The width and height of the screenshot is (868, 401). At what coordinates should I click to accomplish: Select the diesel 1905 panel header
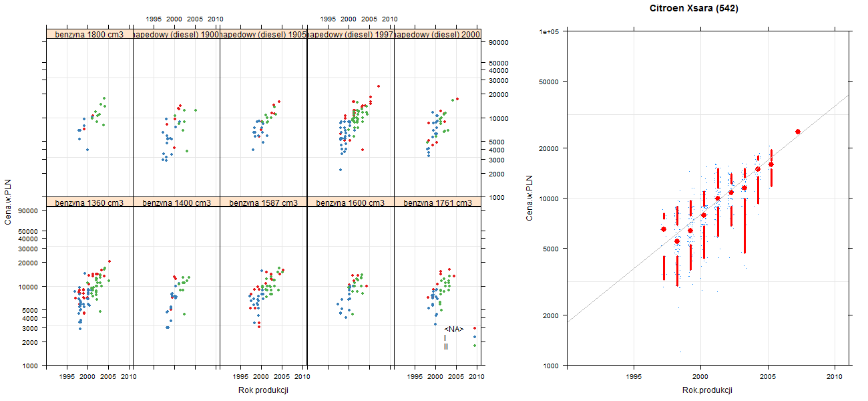click(263, 34)
